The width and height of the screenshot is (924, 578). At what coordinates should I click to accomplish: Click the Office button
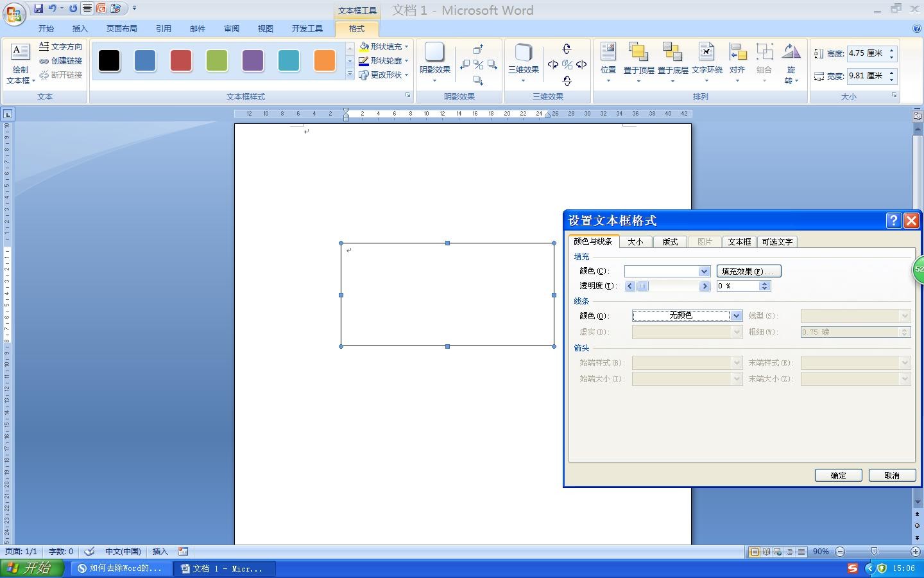[x=13, y=13]
